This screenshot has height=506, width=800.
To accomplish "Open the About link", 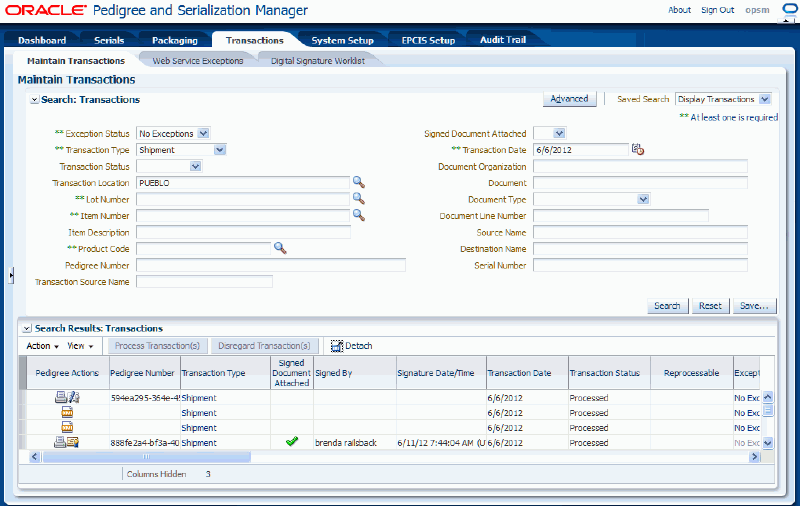I will pos(680,10).
